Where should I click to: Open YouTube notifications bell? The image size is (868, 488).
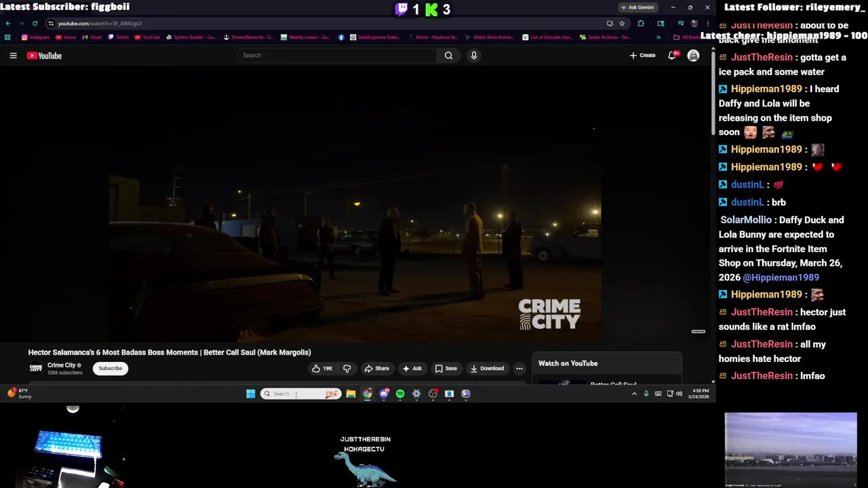672,56
